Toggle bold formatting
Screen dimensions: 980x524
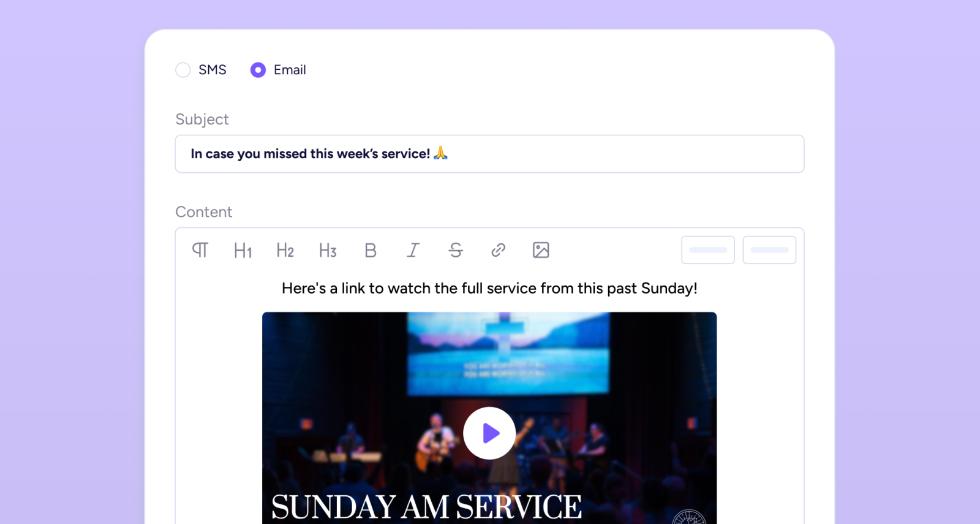(371, 250)
